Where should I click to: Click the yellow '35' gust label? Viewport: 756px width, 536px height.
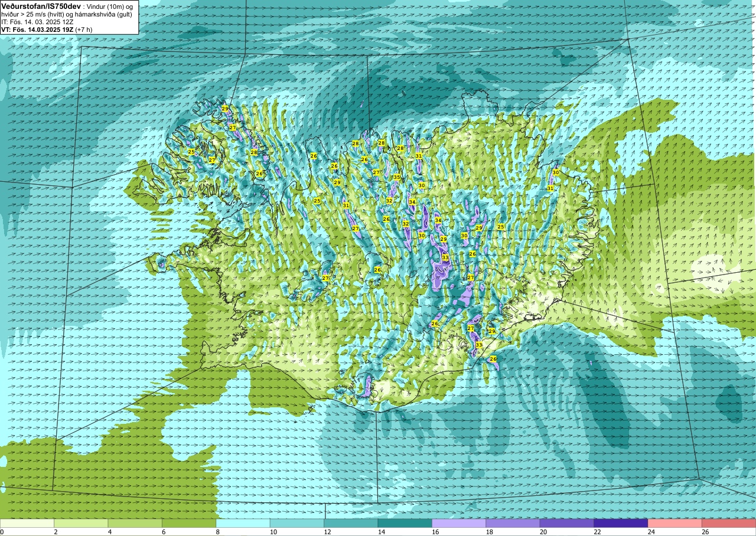397,177
